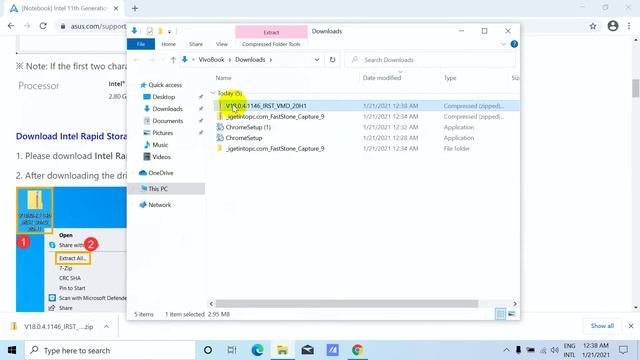Reload the ASUS support page in Chrome
640x360 pixels.
[43, 26]
